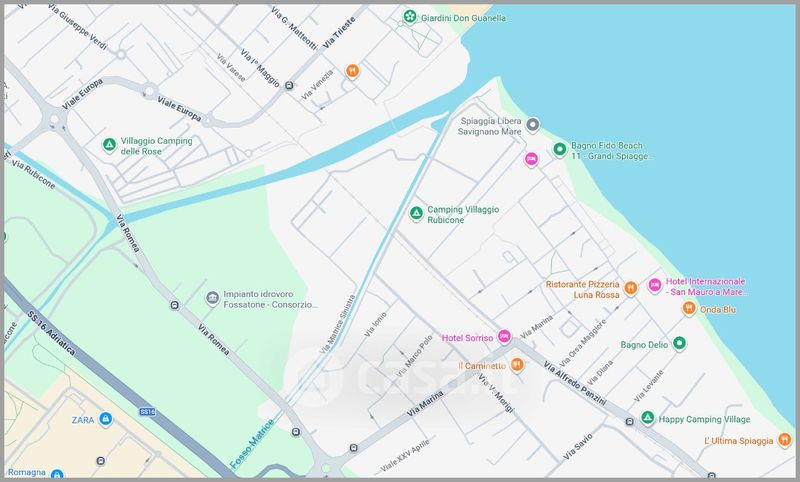
Task: Select the Happy Camping Village campsite icon
Action: pyautogui.click(x=647, y=418)
